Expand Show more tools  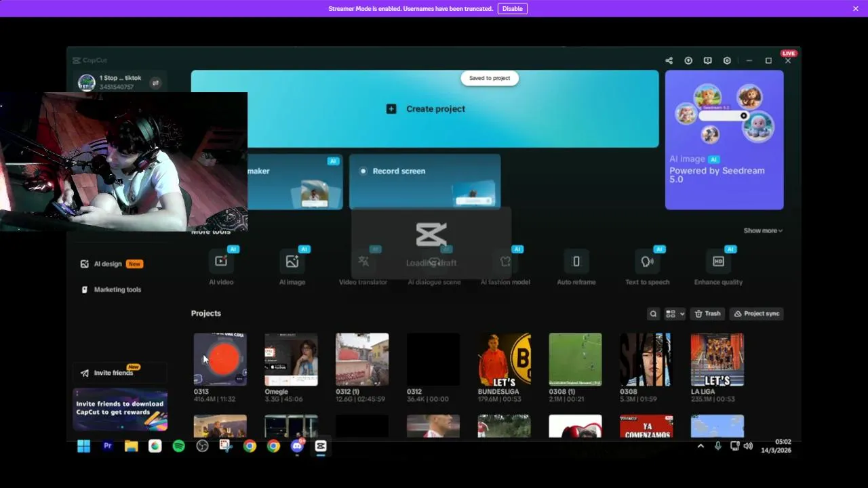[x=763, y=230]
